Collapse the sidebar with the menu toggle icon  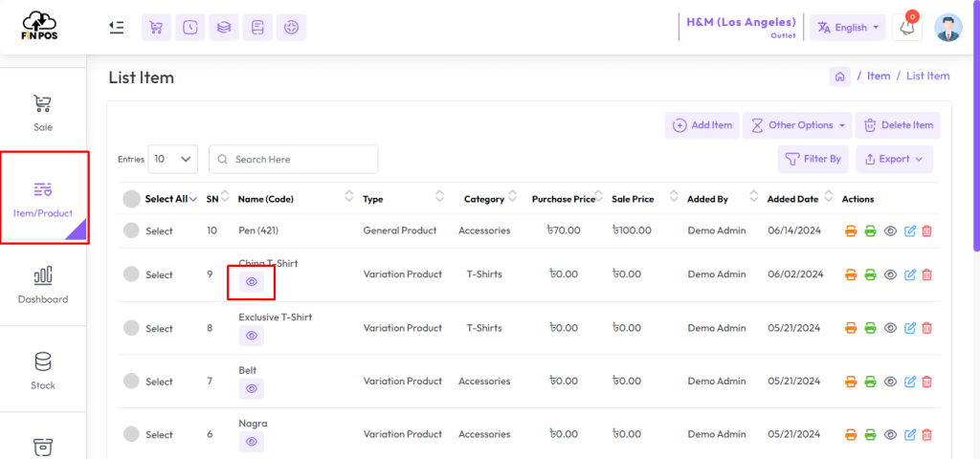pyautogui.click(x=116, y=28)
